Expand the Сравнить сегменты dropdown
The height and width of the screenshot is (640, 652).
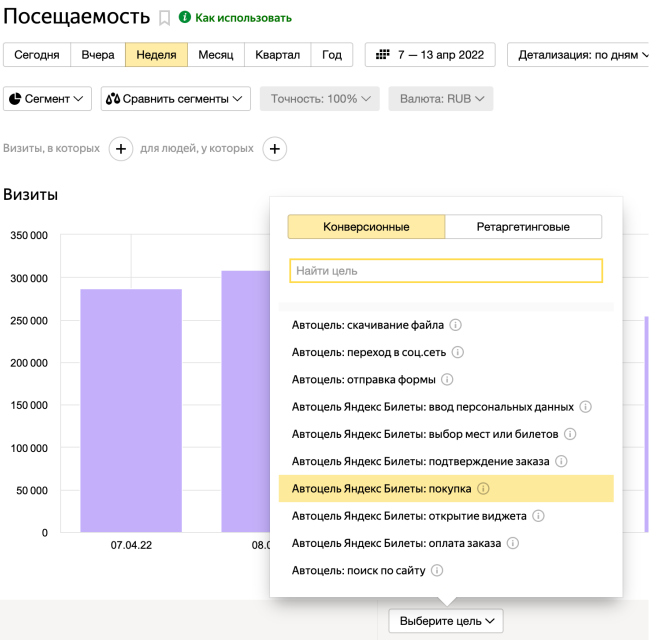[x=176, y=99]
